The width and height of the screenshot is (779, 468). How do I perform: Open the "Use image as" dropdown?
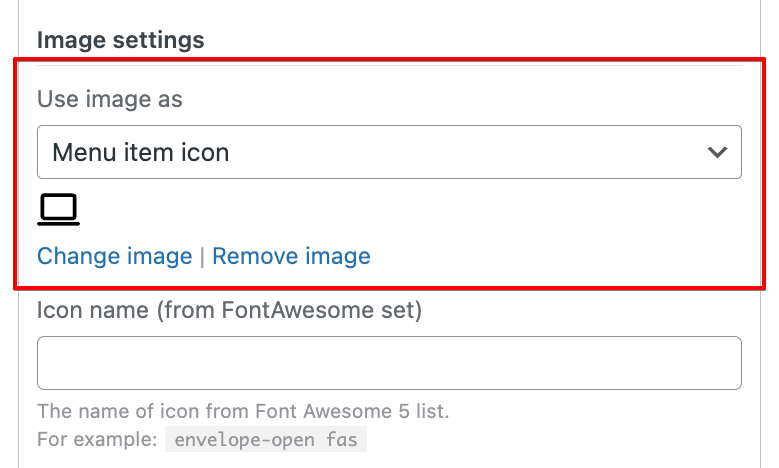click(x=390, y=152)
